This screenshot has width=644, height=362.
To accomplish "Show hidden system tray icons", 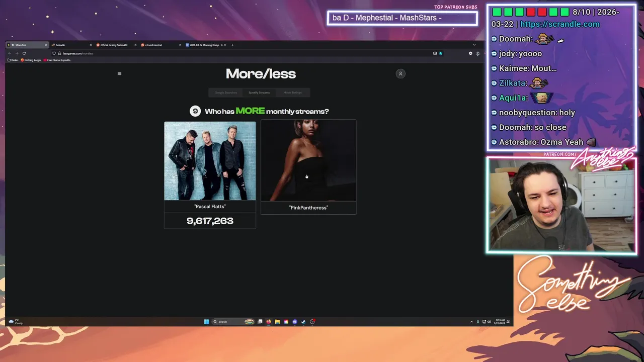I will tap(471, 322).
